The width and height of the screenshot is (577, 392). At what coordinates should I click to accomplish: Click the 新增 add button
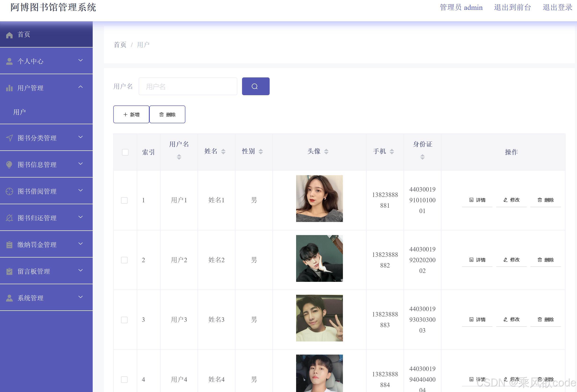131,114
